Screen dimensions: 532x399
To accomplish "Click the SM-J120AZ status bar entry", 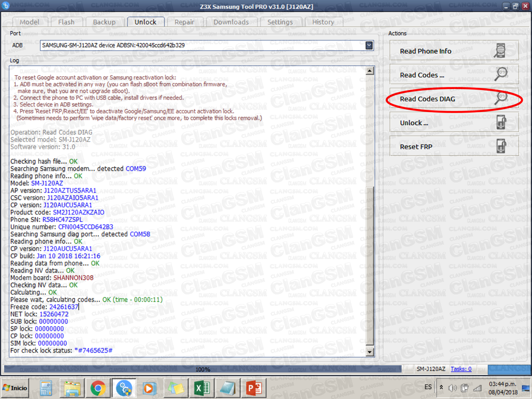I will (431, 369).
